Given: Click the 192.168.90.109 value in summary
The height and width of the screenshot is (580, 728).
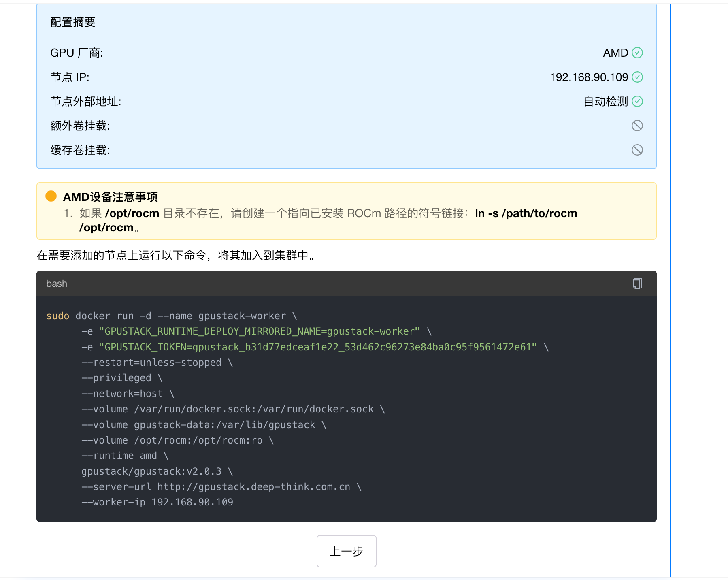Looking at the screenshot, I should click(x=589, y=77).
